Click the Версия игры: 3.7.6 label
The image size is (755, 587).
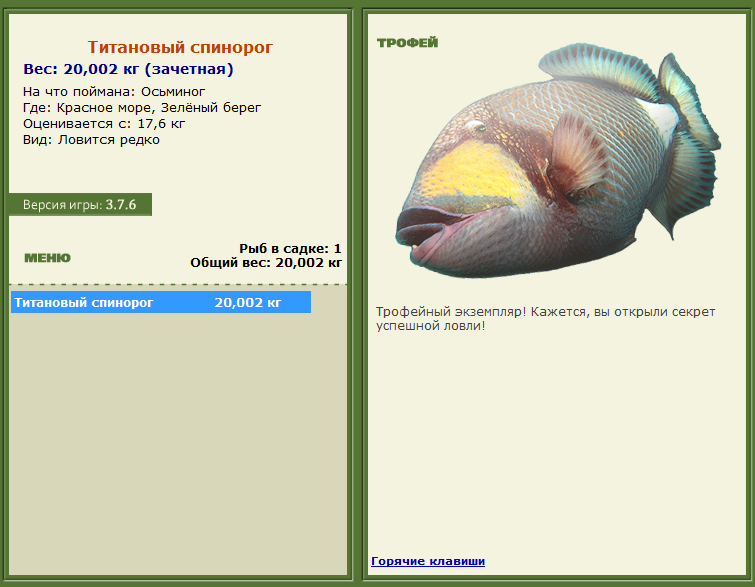point(80,205)
